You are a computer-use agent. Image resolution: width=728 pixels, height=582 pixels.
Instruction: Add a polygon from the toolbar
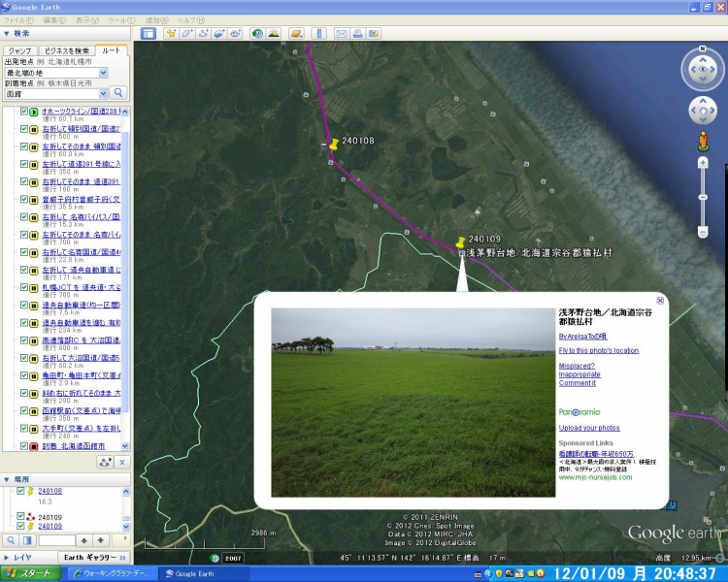point(186,33)
